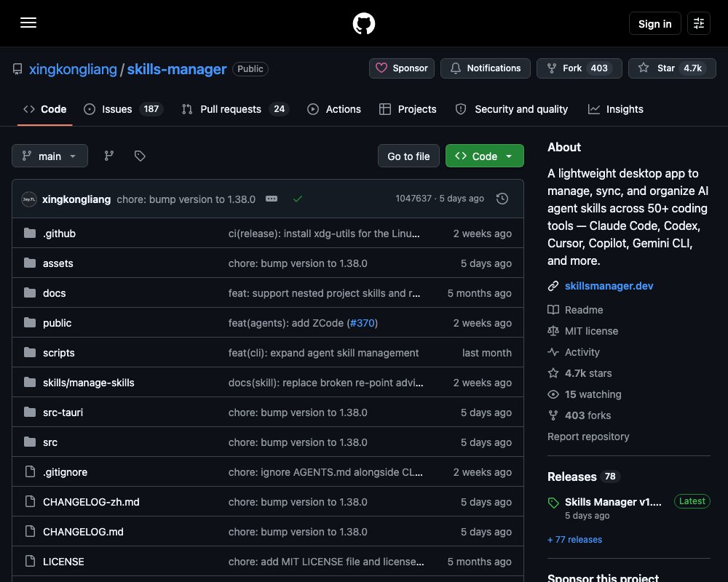Expand the green Code dropdown
This screenshot has width=728, height=582.
(485, 156)
